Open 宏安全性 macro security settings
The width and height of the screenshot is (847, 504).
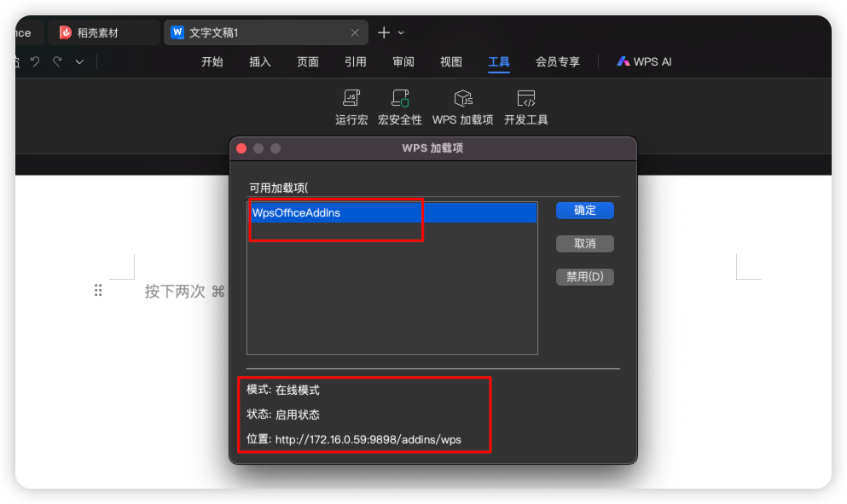(x=400, y=107)
